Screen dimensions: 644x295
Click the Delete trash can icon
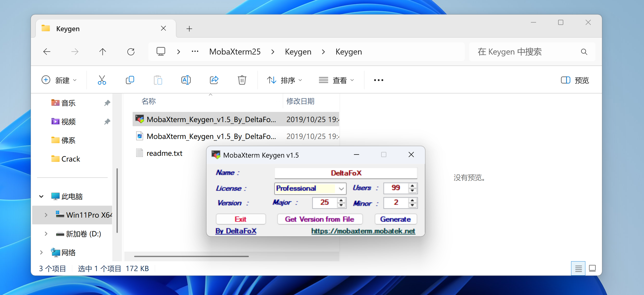pos(242,80)
